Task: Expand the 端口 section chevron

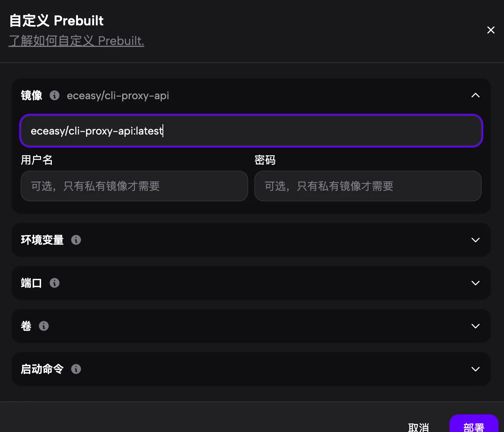Action: [x=475, y=283]
